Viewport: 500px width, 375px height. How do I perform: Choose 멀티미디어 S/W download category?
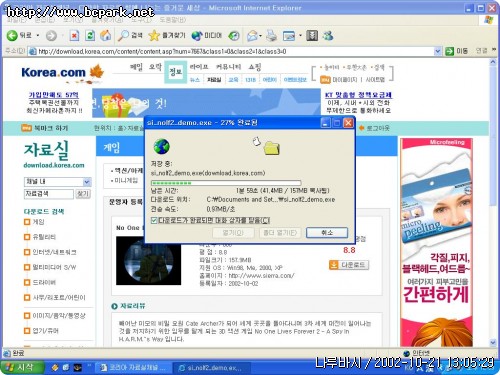(54, 267)
